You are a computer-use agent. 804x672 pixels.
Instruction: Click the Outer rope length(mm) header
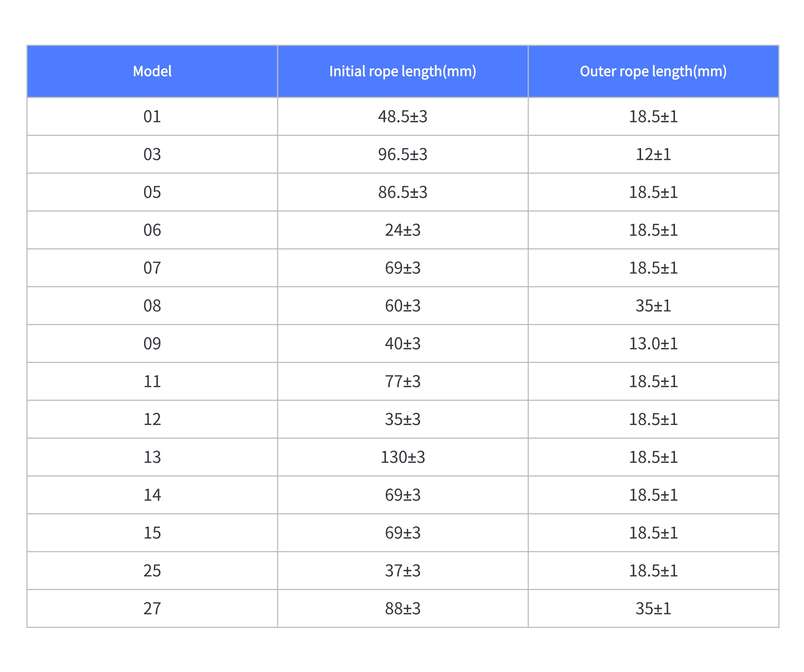[654, 71]
